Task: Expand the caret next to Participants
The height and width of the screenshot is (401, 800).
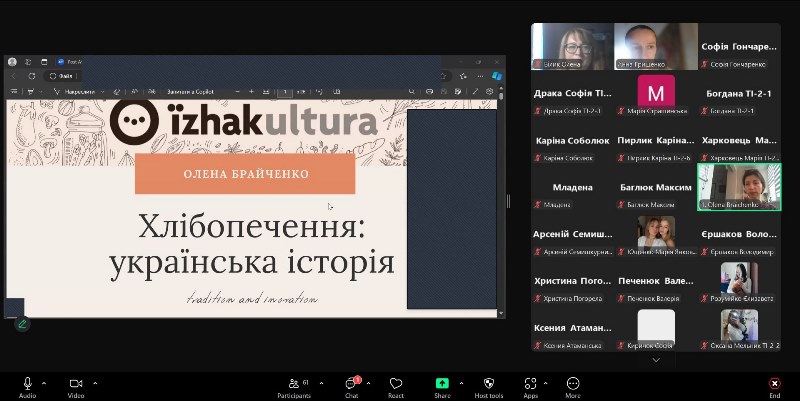Action: (321, 383)
